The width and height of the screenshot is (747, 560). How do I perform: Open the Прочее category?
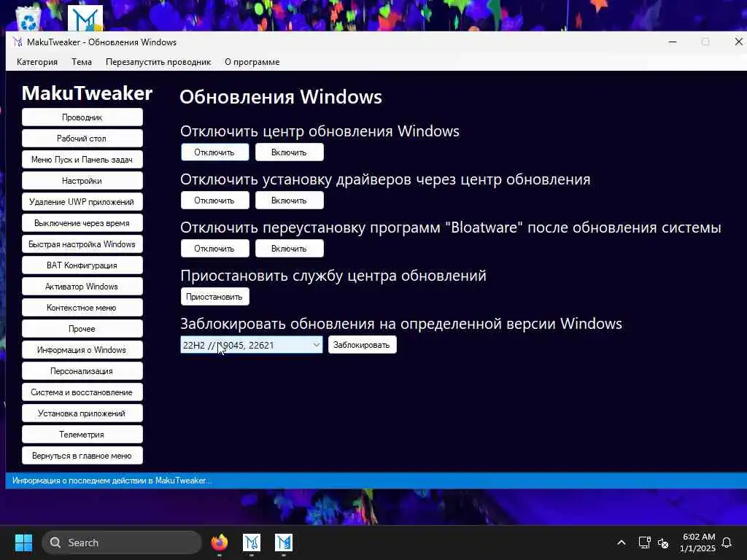click(82, 329)
